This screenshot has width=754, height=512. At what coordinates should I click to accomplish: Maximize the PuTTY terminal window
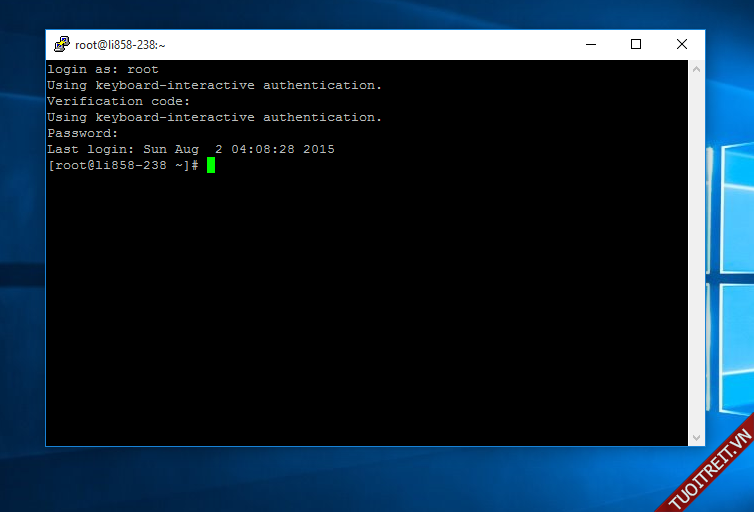[636, 44]
